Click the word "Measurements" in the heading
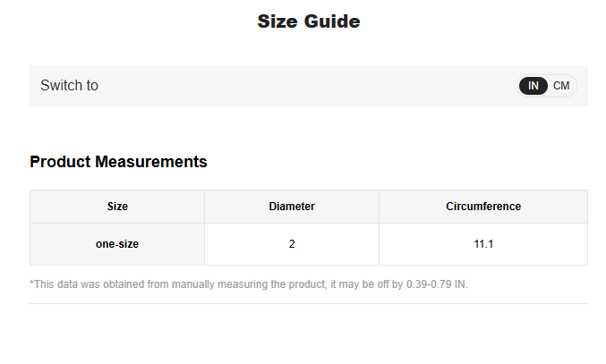 (x=150, y=162)
